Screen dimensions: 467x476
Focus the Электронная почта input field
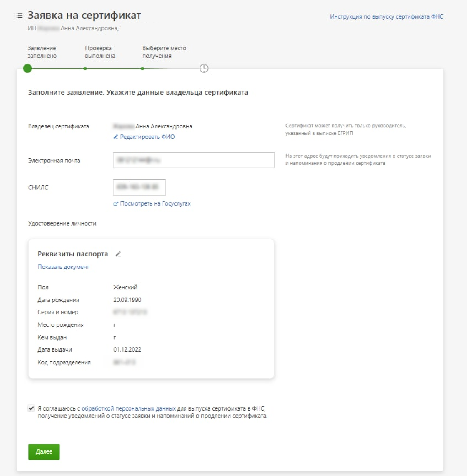pyautogui.click(x=194, y=160)
